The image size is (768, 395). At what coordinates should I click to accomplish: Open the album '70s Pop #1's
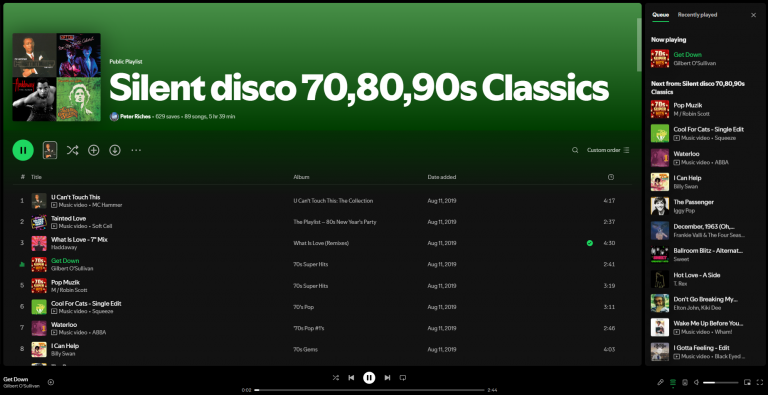click(x=309, y=328)
